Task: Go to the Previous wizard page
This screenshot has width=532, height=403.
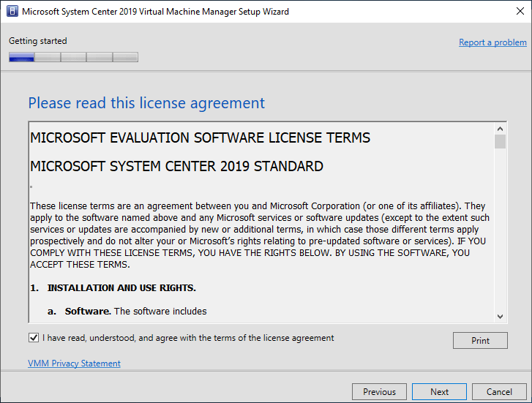Action: 379,392
